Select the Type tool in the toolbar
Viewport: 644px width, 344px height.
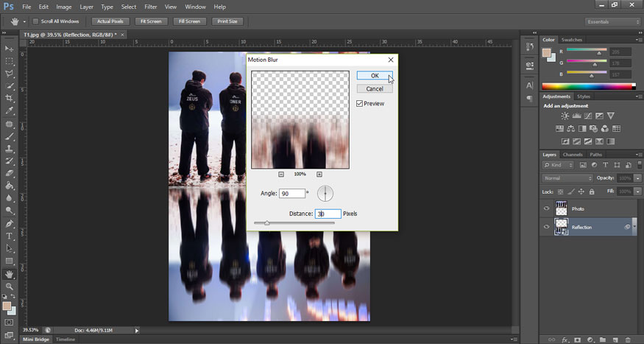(x=10, y=236)
